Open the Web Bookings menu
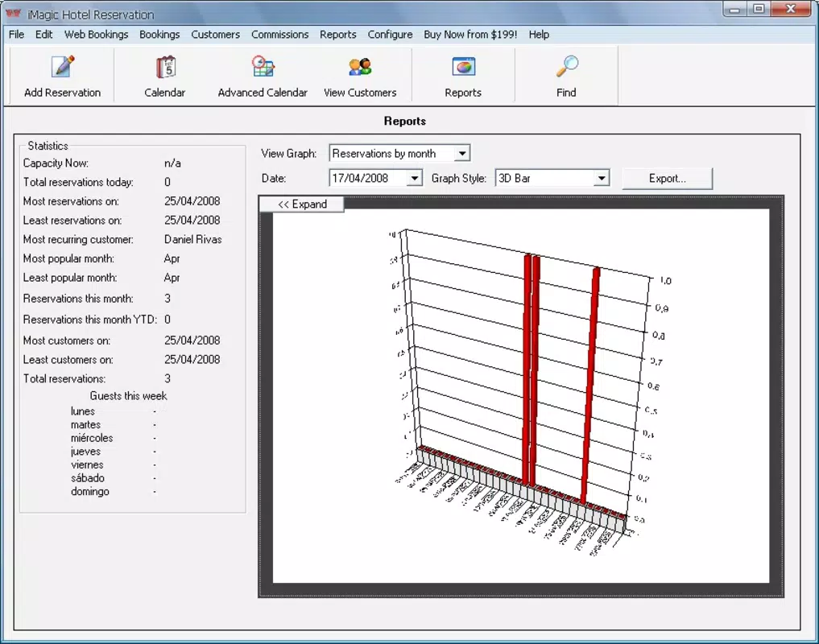This screenshot has width=819, height=644. [96, 35]
